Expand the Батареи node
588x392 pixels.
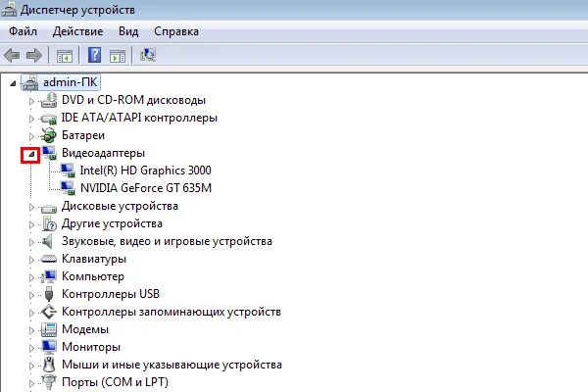pyautogui.click(x=31, y=136)
